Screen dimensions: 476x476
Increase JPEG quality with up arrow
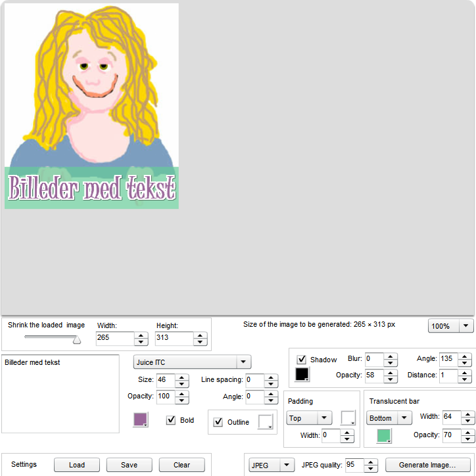[x=371, y=462]
